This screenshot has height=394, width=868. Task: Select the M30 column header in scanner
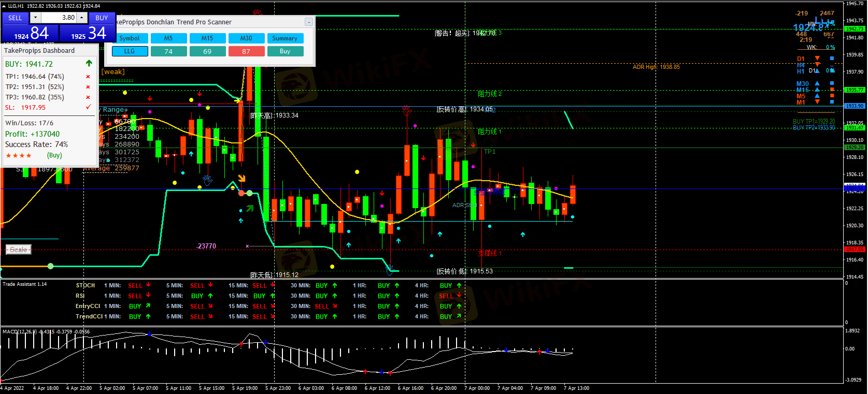pos(246,38)
